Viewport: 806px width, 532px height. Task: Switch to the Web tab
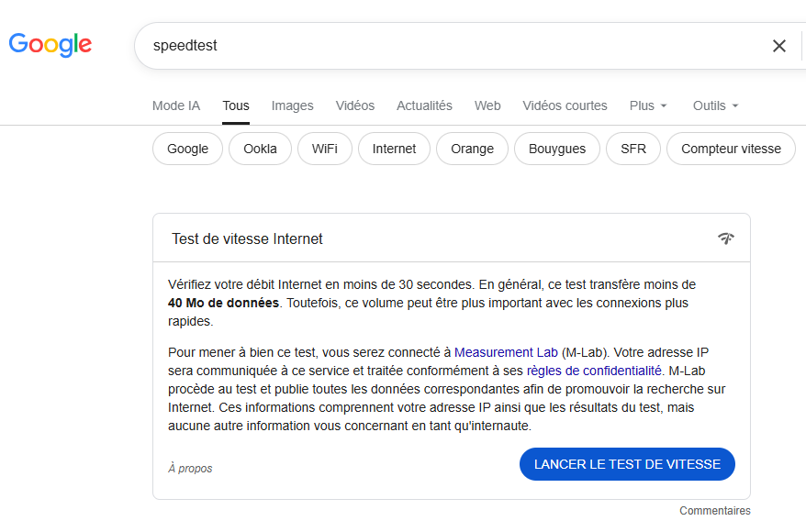click(487, 105)
